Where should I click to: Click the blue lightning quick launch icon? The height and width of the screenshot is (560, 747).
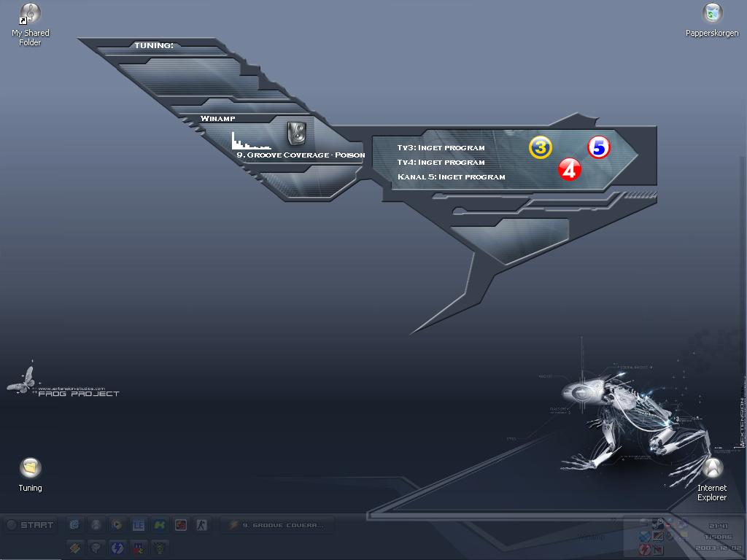pos(117,548)
